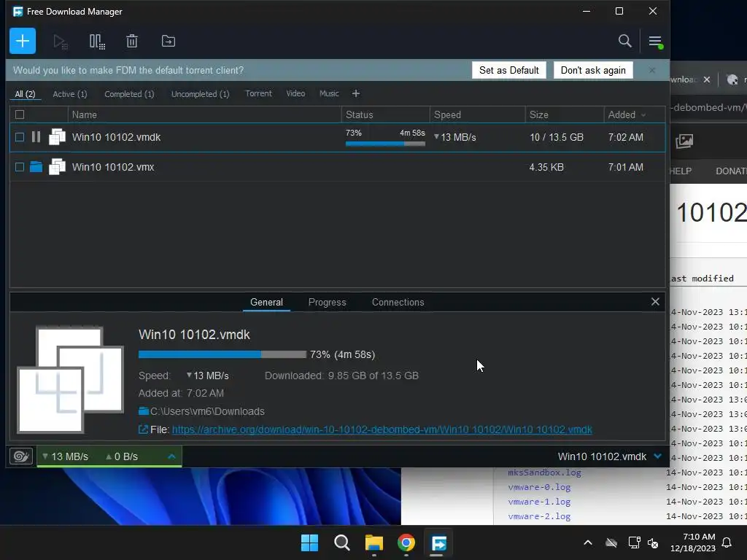Tick checkbox for Win10 10102.vmdk
Screen dimensions: 747x560
[x=20, y=137]
